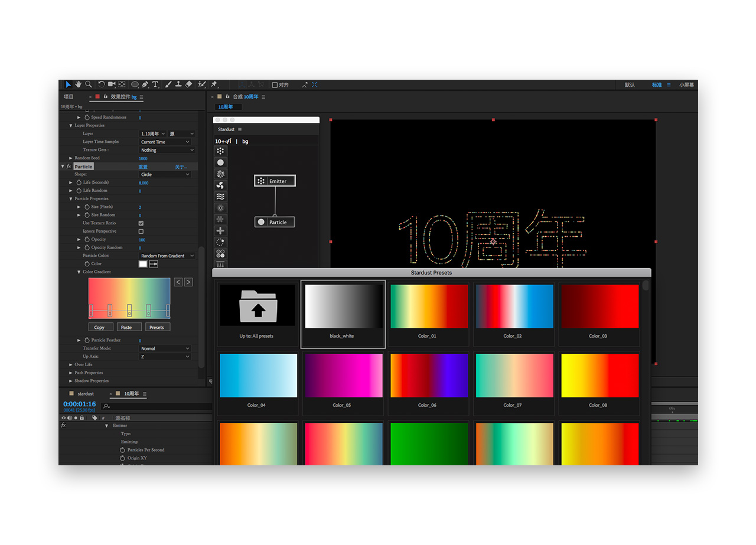
Task: Expand the Path Properties group
Action: coord(71,373)
